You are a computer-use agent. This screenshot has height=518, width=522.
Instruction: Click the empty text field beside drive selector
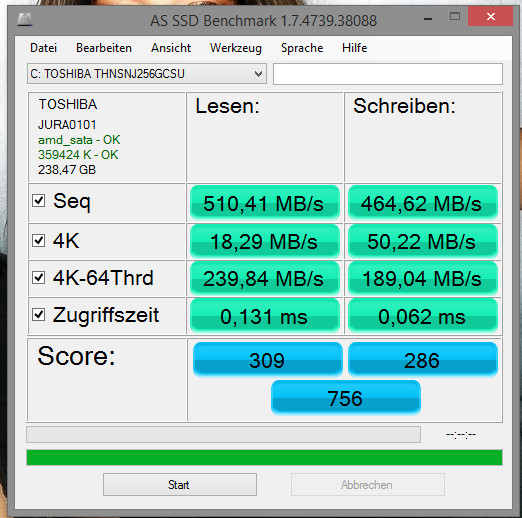click(x=388, y=74)
